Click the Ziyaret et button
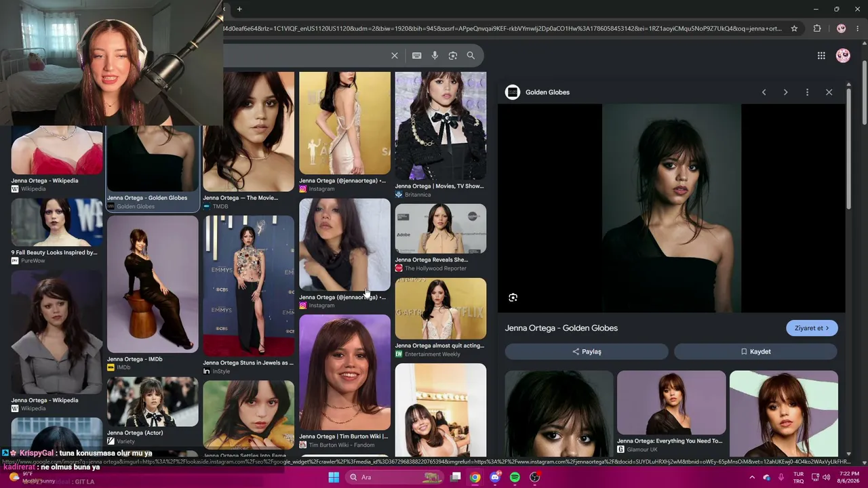This screenshot has width=868, height=488. tap(812, 328)
